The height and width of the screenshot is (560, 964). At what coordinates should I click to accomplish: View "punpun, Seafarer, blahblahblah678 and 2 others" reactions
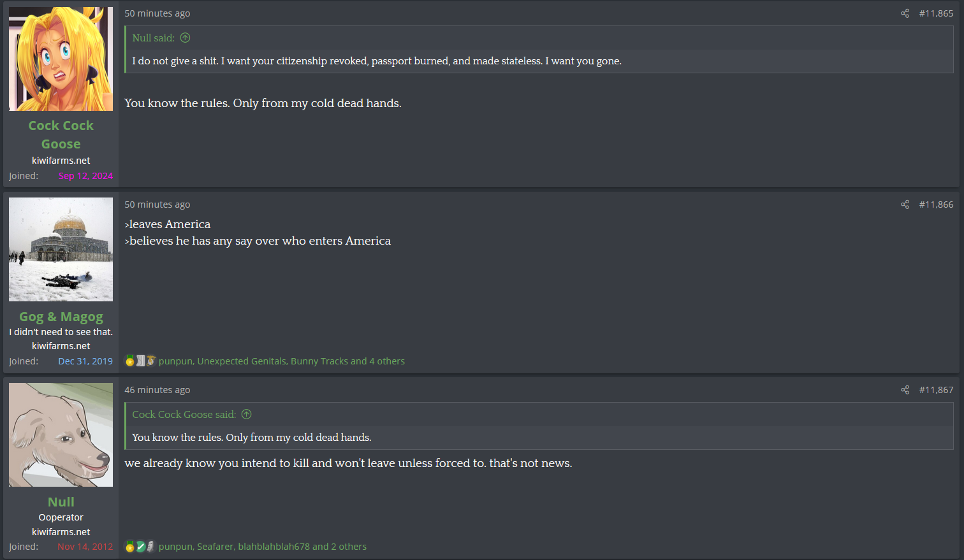(262, 547)
